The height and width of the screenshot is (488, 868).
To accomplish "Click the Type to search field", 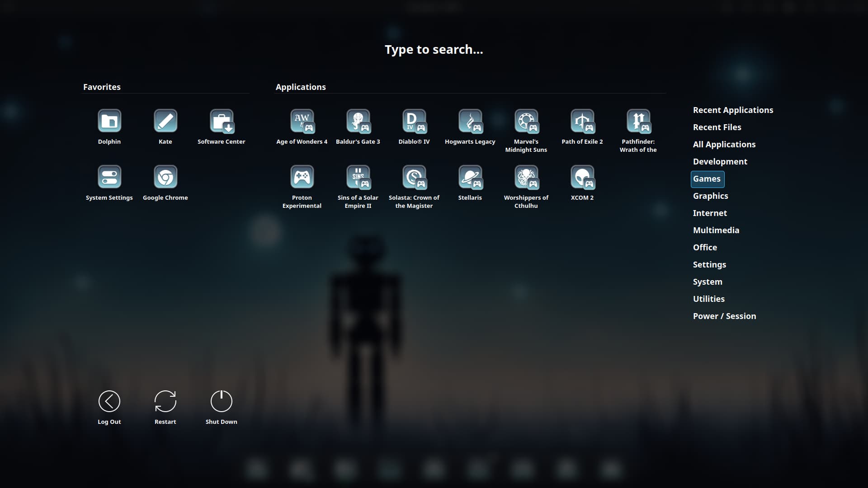I will (x=434, y=50).
